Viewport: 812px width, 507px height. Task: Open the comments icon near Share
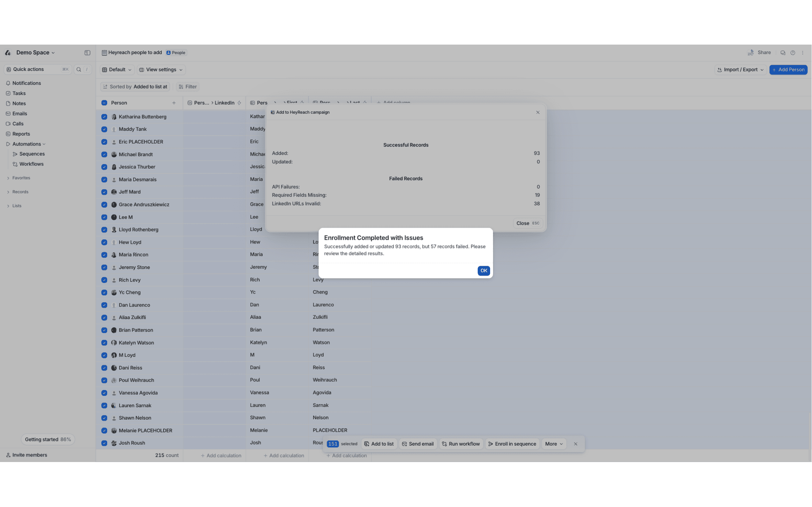[783, 53]
